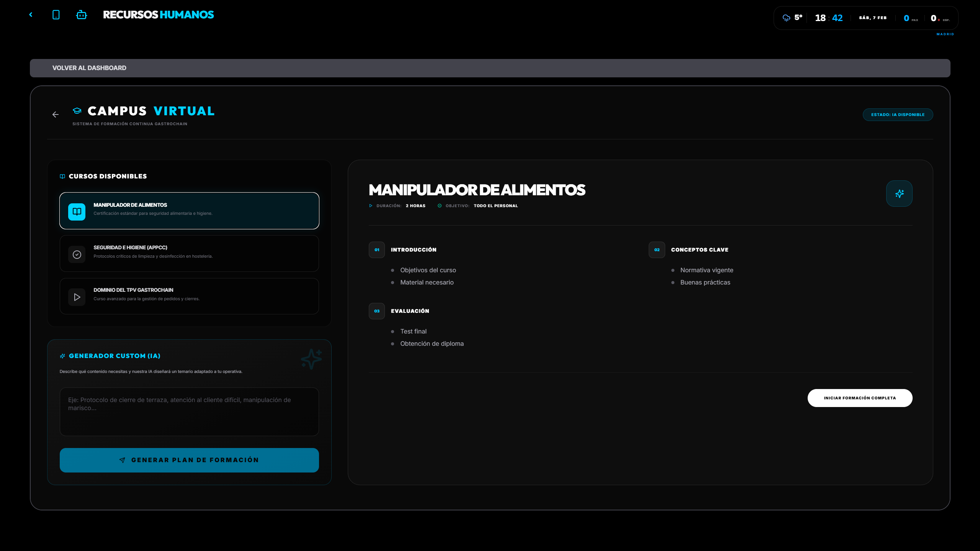This screenshot has height=551, width=980.
Task: Select the Seguridad e Higiene (APPCC) course
Action: point(189,254)
